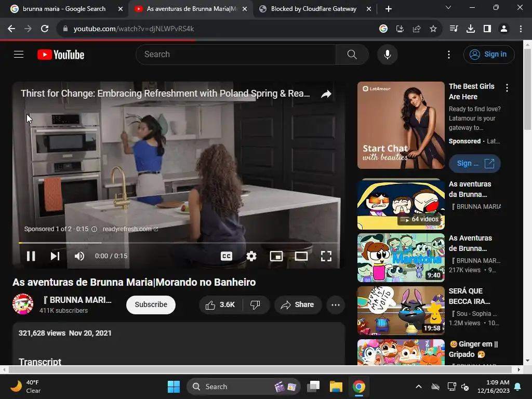532x399 pixels.
Task: Toggle closed captions in player
Action: point(227,256)
